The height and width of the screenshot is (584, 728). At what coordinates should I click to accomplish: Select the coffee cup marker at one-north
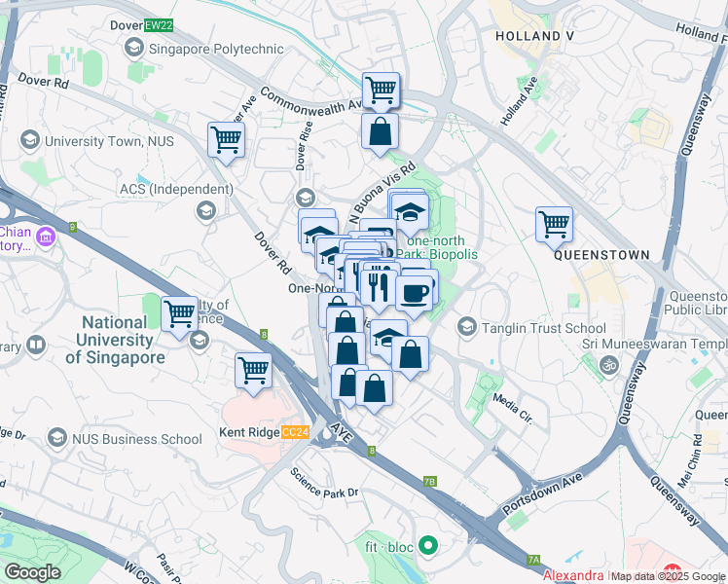click(x=414, y=294)
